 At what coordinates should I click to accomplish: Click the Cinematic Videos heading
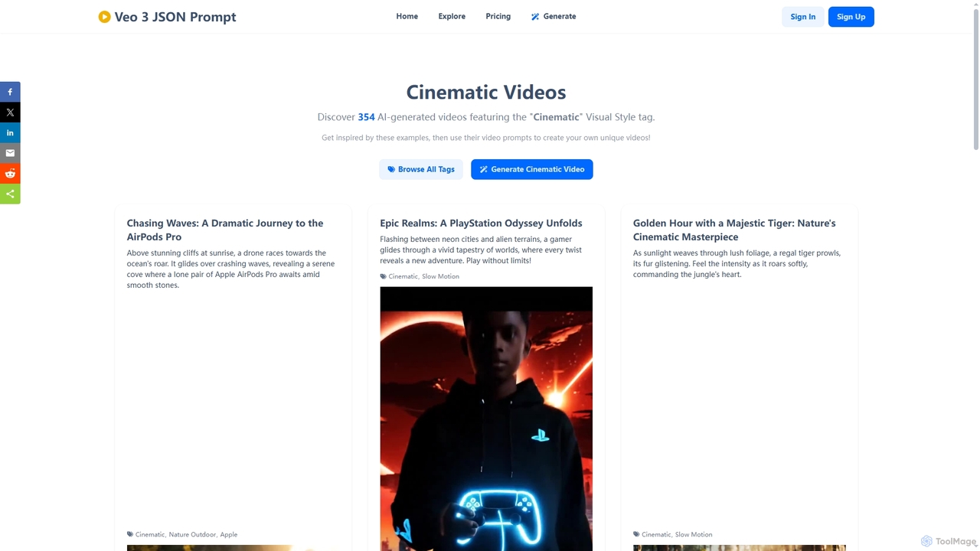(x=486, y=92)
